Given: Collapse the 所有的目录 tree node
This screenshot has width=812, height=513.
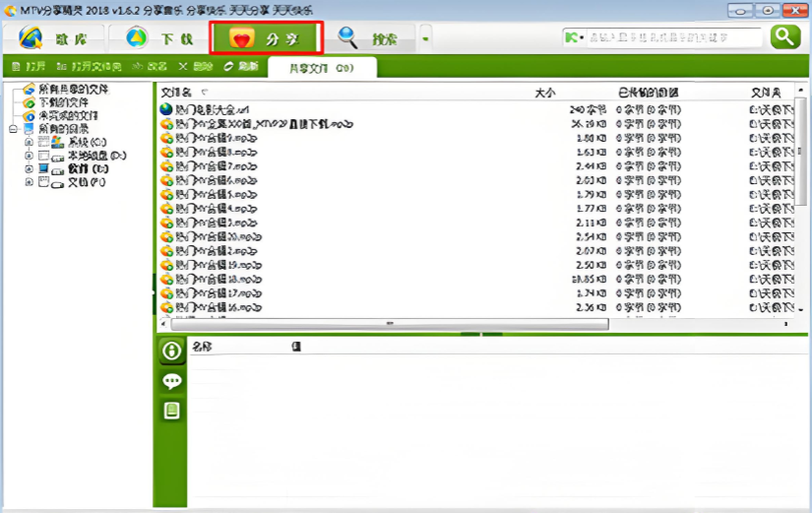Looking at the screenshot, I should [x=13, y=129].
